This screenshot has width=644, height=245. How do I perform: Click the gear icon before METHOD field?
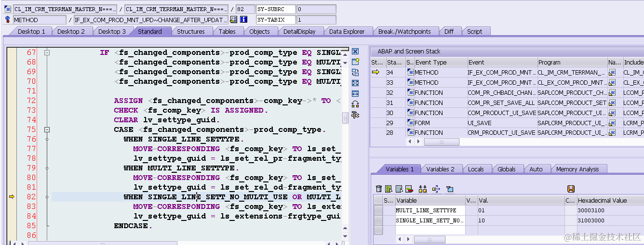[x=8, y=20]
